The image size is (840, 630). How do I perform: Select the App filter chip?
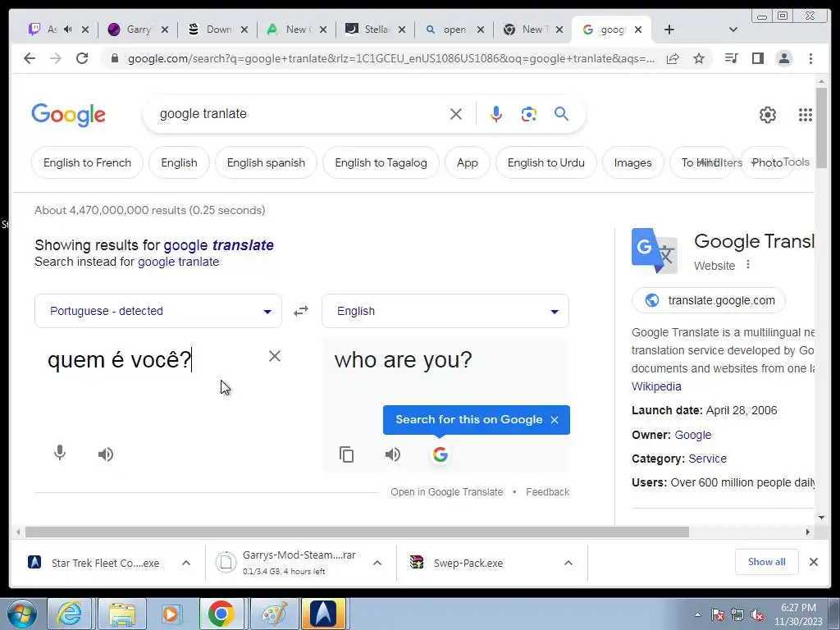467,162
